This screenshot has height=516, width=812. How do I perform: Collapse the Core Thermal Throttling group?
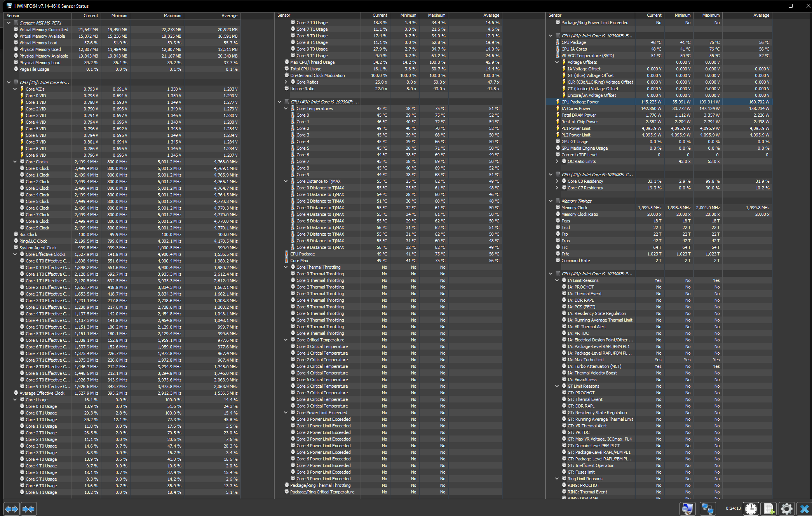pos(286,267)
